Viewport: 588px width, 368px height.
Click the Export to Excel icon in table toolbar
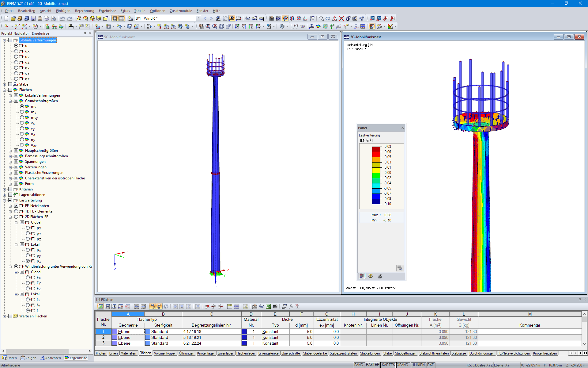click(268, 306)
